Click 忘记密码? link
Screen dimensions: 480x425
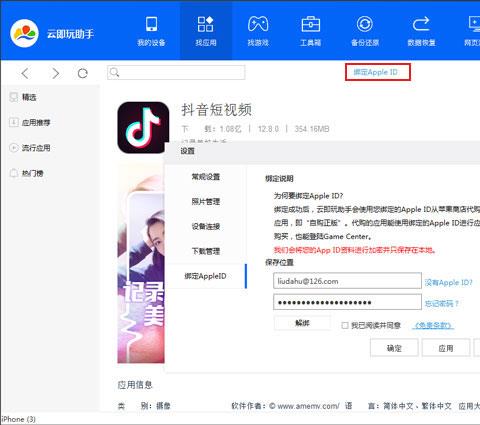tap(442, 303)
